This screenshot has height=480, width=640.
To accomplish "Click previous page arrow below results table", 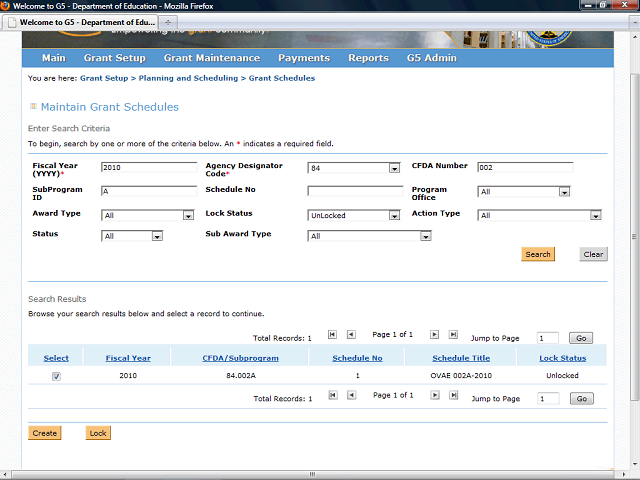I will pos(351,396).
